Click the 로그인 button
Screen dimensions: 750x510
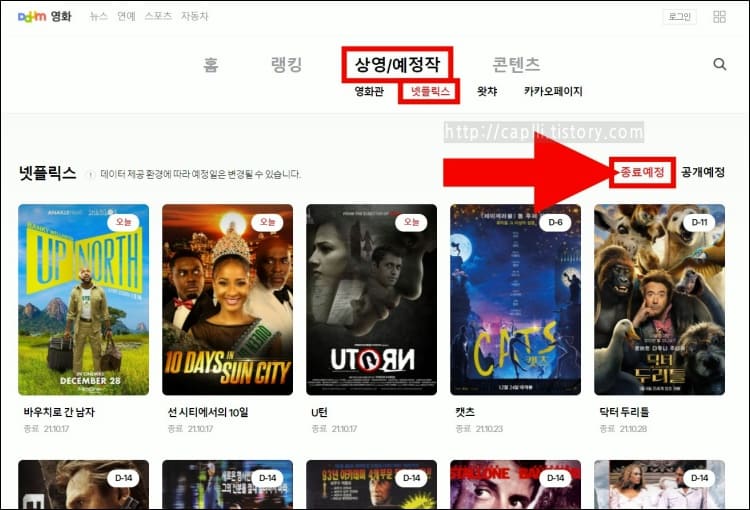point(679,17)
